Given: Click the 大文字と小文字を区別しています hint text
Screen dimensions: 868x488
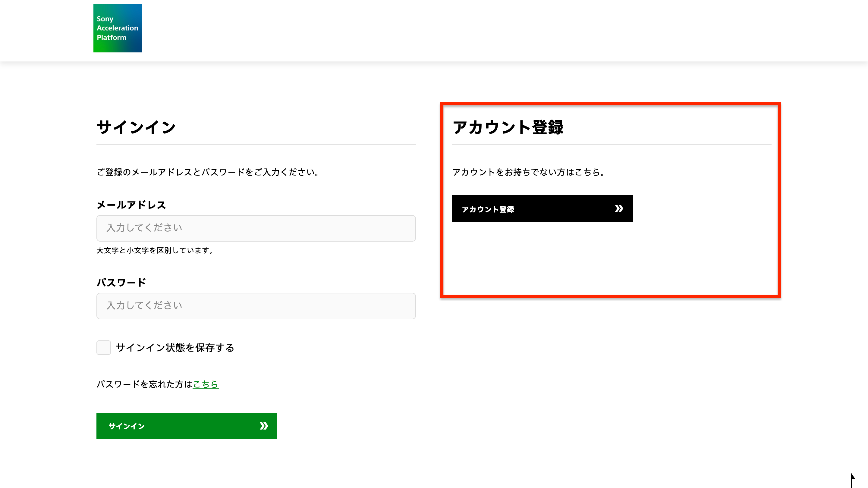Looking at the screenshot, I should pyautogui.click(x=155, y=251).
